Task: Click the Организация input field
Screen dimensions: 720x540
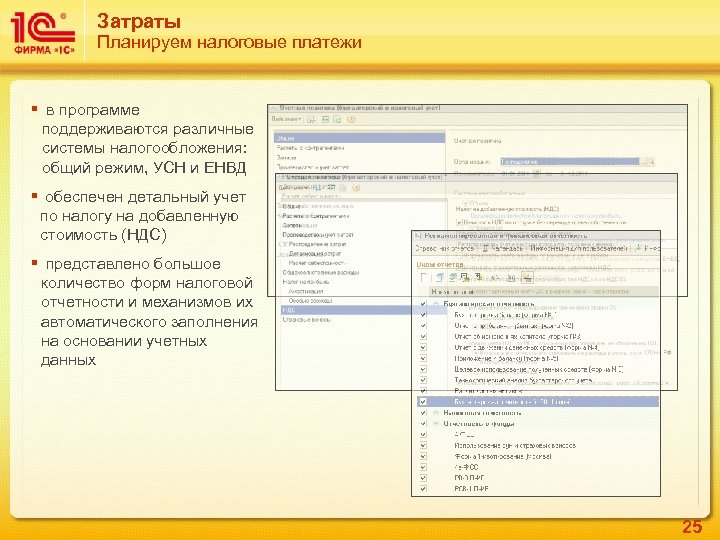Action: 570,162
